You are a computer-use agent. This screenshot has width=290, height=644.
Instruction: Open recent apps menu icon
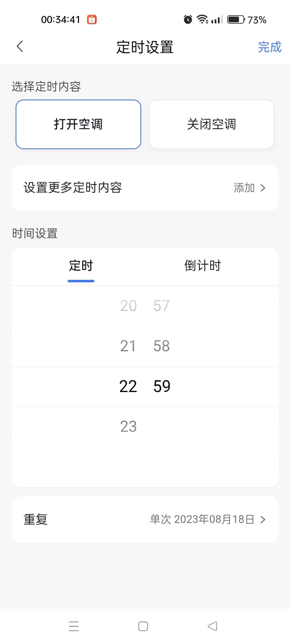click(74, 626)
